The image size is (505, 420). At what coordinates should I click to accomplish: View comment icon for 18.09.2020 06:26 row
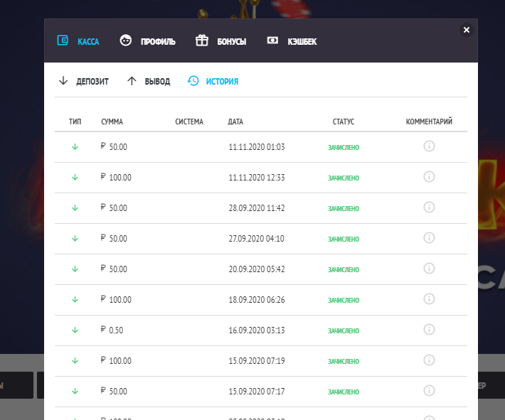[x=429, y=299]
